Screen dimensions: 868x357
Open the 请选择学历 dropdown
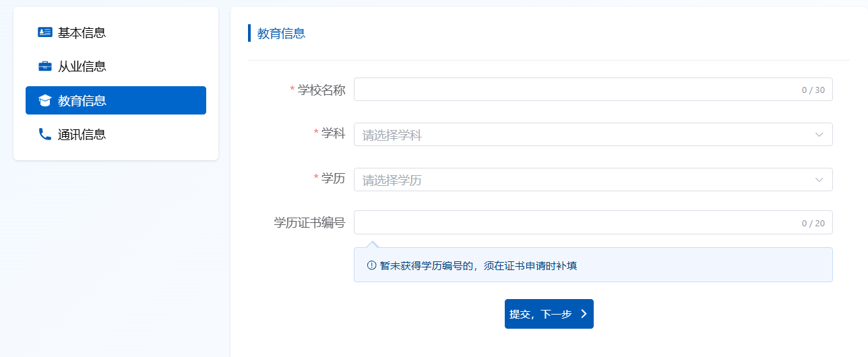580,180
